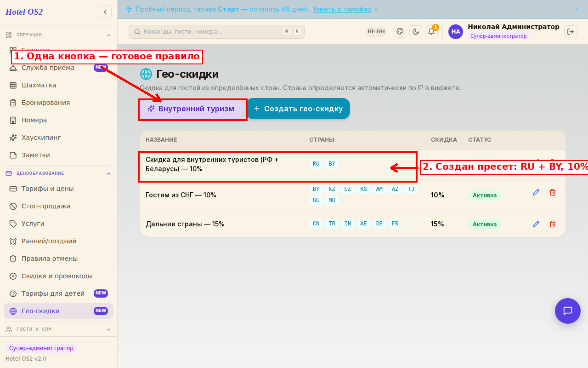
Task: Toggle dark mode moon icon
Action: (x=416, y=32)
